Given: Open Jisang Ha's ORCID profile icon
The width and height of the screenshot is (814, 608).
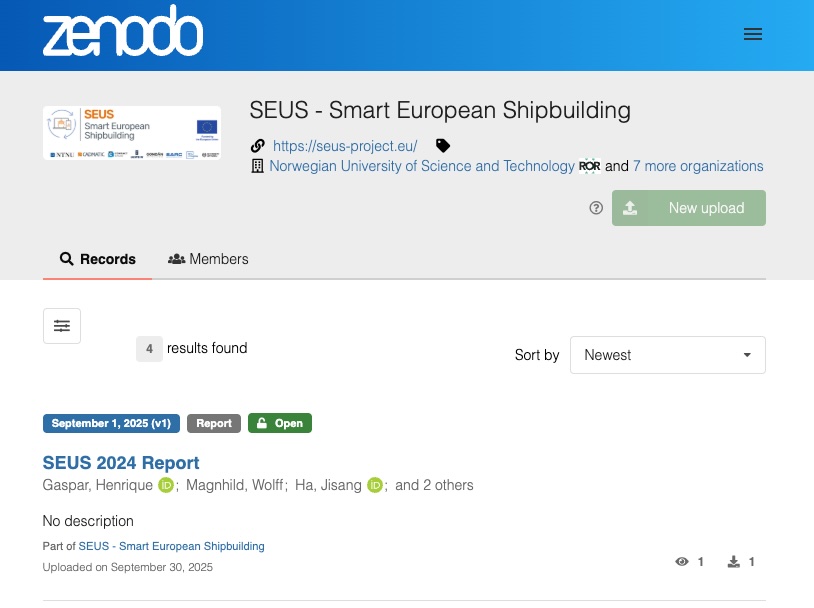Looking at the screenshot, I should point(375,485).
